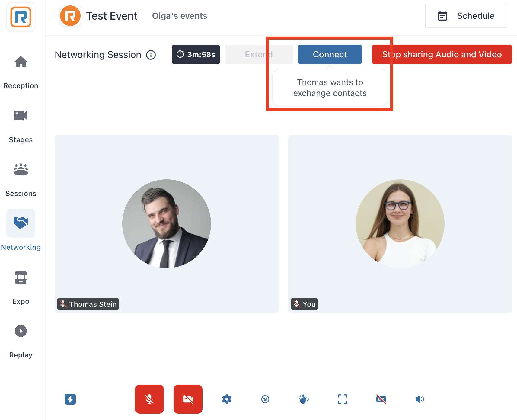
Task: Open Olga's events link
Action: [180, 16]
